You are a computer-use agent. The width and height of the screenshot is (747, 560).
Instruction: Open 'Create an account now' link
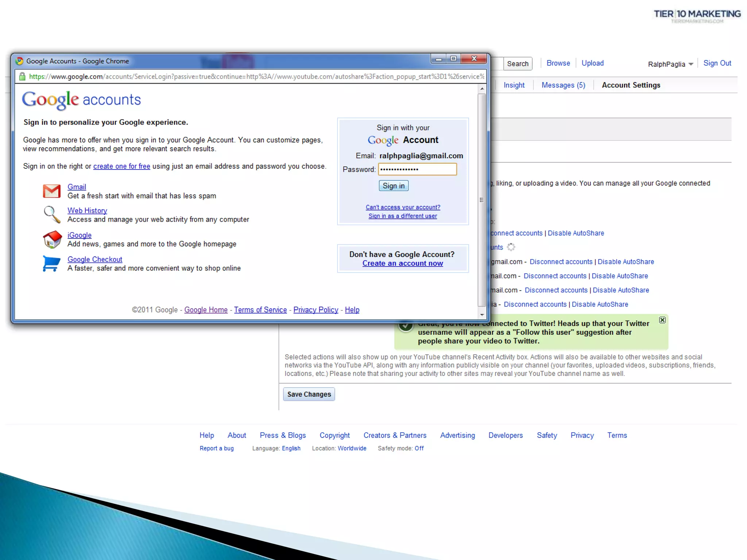pyautogui.click(x=402, y=263)
